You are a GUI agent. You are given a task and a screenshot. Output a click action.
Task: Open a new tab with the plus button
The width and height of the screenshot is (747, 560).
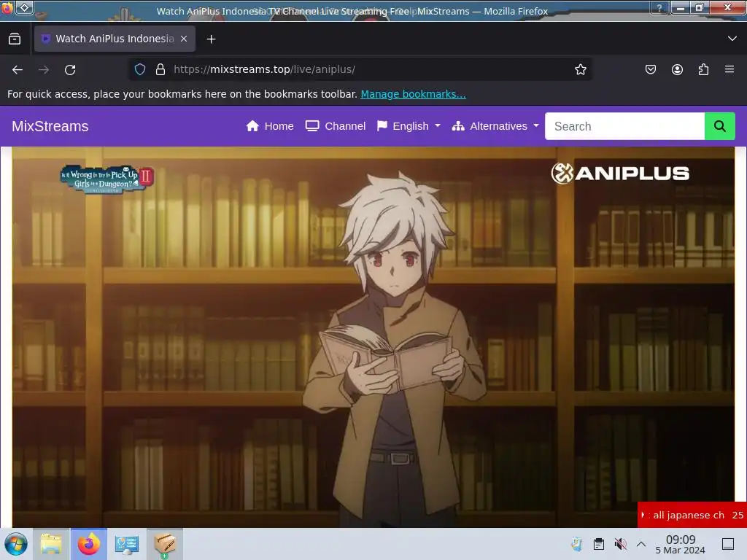tap(211, 39)
